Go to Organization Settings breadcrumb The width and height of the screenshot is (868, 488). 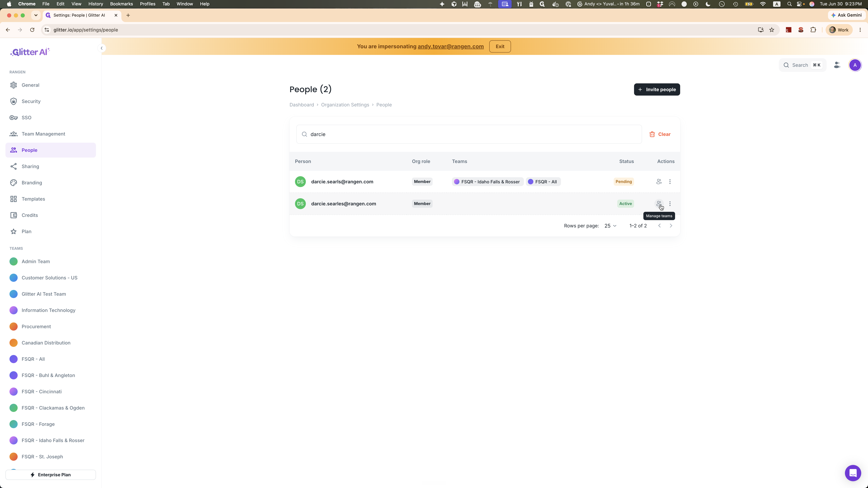pyautogui.click(x=345, y=105)
